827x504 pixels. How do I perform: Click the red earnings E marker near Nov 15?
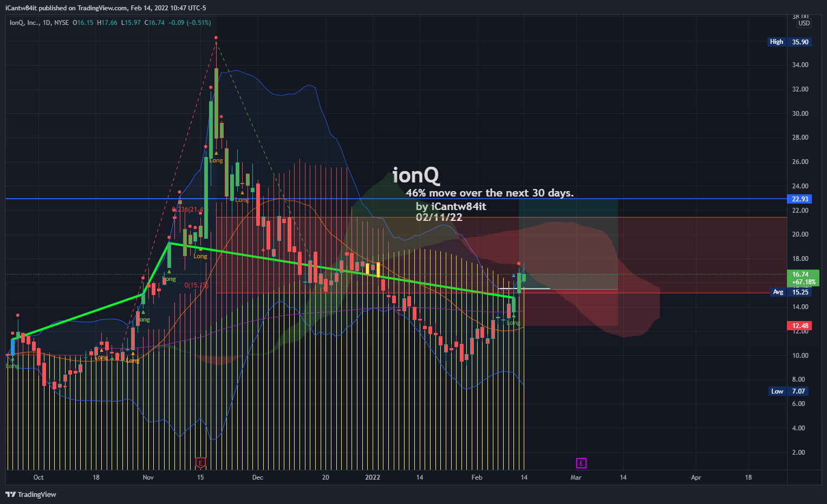pyautogui.click(x=201, y=463)
